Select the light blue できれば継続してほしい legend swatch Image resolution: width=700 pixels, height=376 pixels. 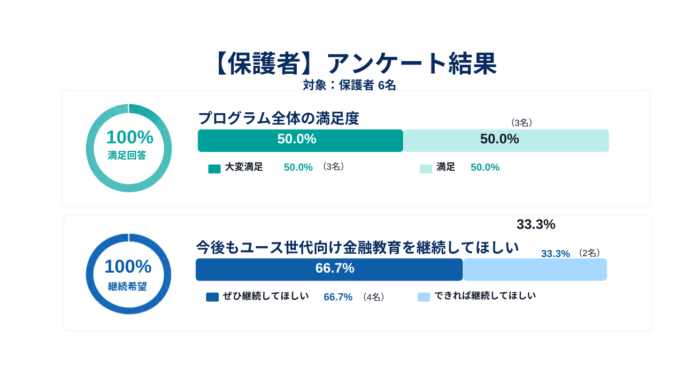(x=424, y=297)
